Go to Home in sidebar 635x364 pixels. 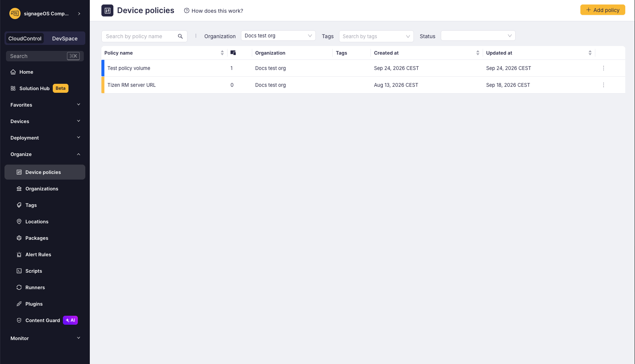(x=45, y=72)
